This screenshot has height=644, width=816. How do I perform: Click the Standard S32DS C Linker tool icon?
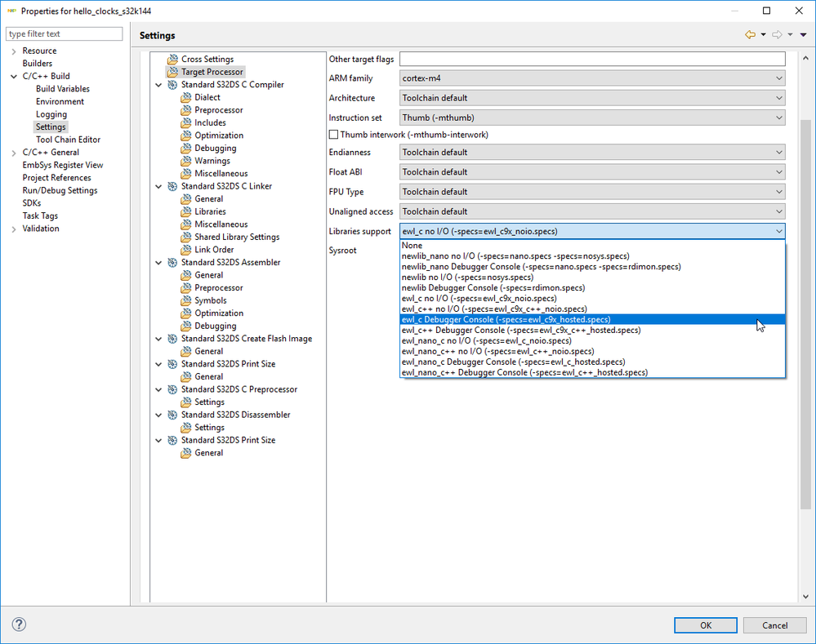click(172, 186)
